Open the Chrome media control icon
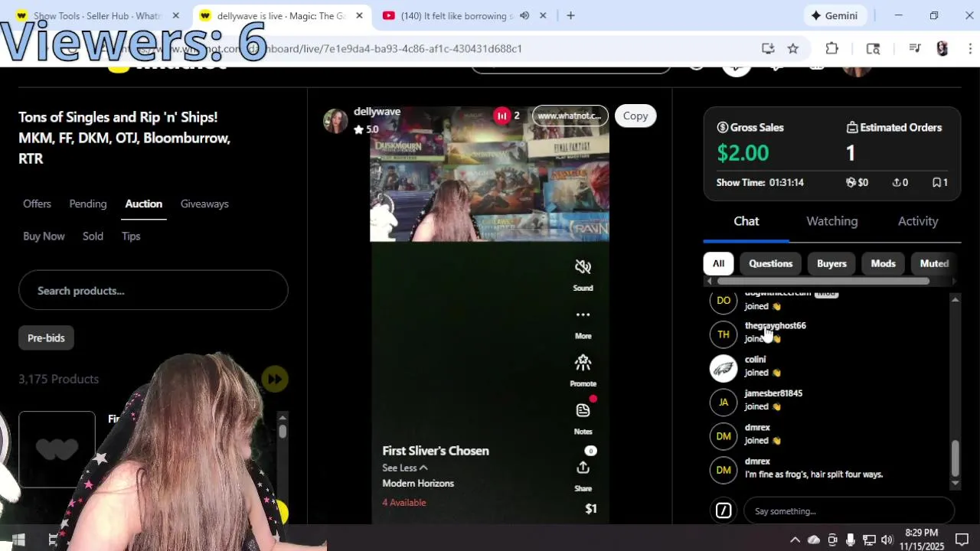This screenshot has height=551, width=980. (x=914, y=48)
